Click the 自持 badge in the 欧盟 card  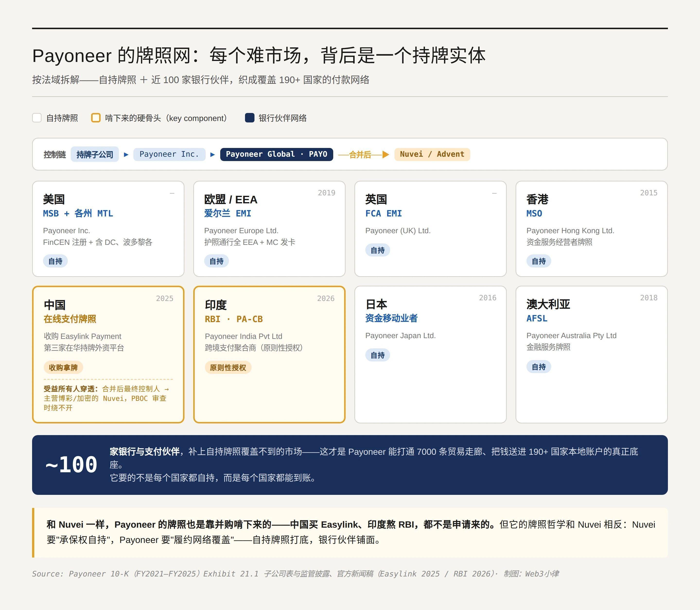(216, 261)
